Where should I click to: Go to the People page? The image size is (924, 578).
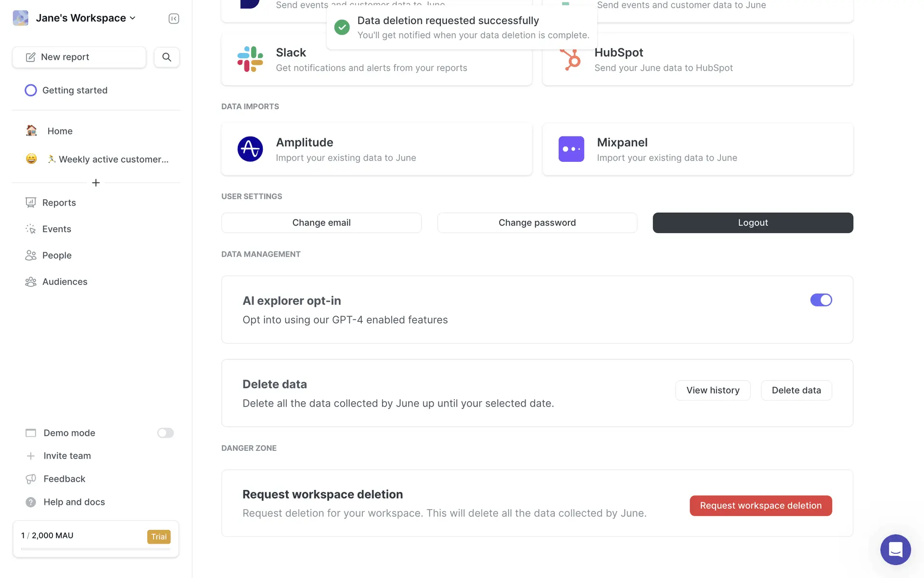point(57,255)
